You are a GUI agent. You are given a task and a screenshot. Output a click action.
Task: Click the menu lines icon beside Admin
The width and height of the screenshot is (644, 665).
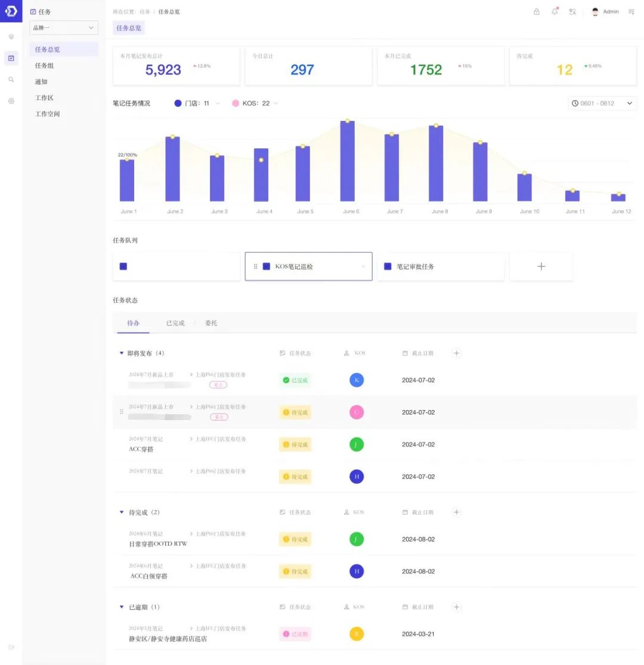click(631, 12)
